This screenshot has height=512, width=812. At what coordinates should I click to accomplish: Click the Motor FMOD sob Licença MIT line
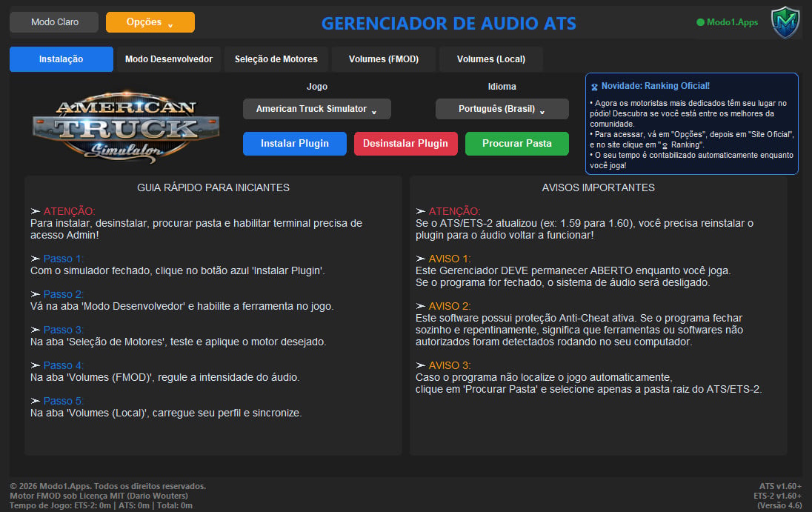99,496
